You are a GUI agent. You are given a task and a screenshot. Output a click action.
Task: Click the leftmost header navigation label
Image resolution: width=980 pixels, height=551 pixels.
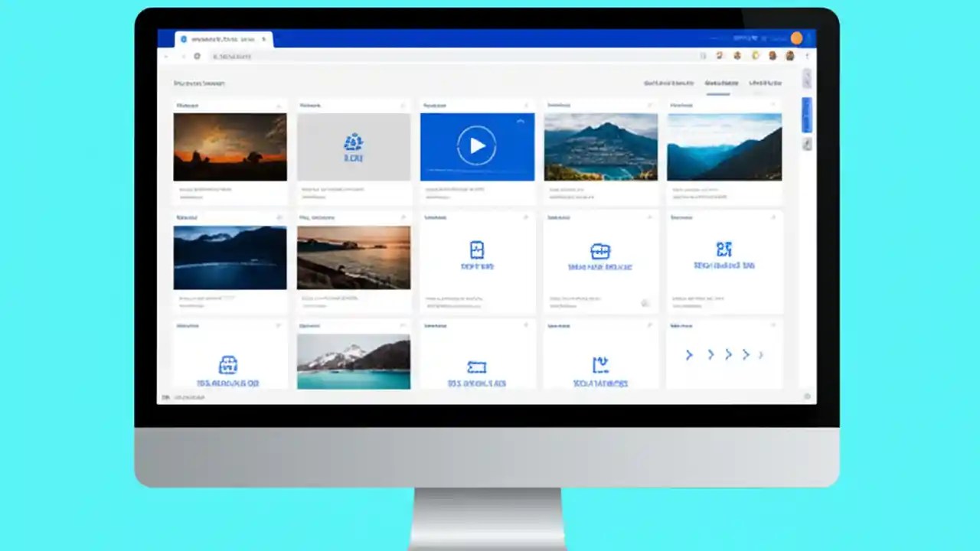(x=668, y=83)
